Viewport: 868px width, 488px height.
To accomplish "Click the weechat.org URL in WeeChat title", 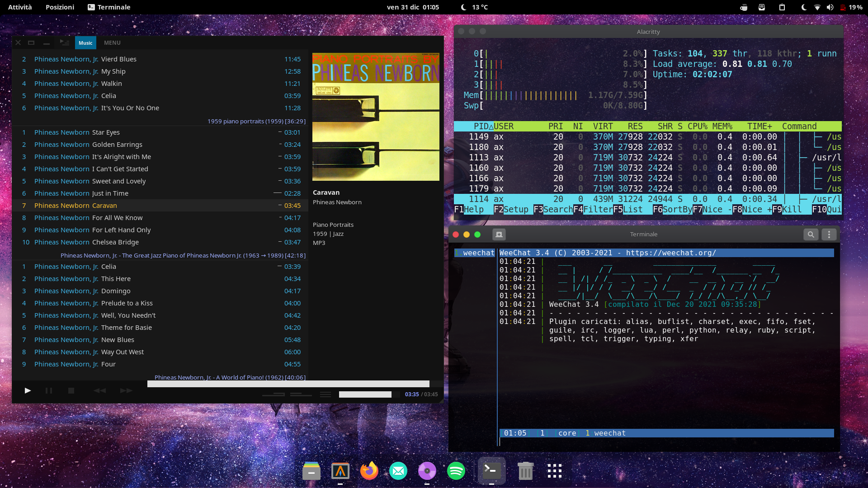I will click(x=671, y=253).
